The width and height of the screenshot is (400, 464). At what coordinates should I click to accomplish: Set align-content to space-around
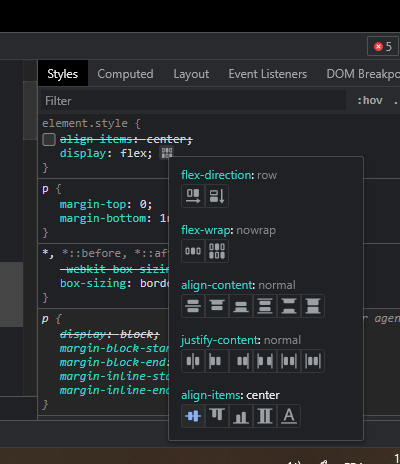tap(265, 306)
